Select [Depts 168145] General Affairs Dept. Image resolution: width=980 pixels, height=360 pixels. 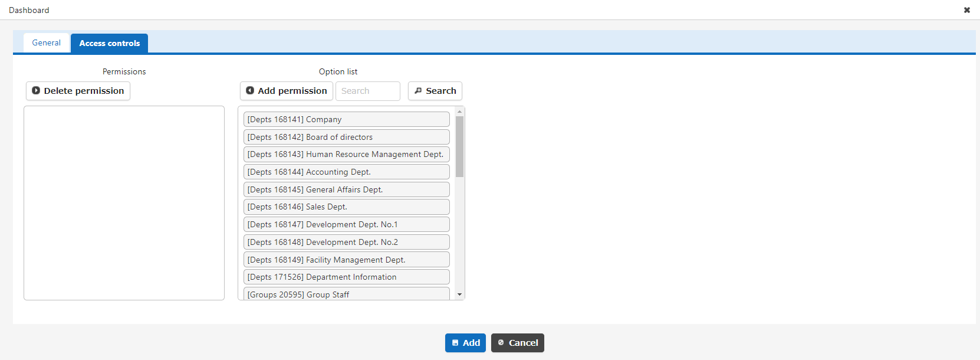coord(347,189)
